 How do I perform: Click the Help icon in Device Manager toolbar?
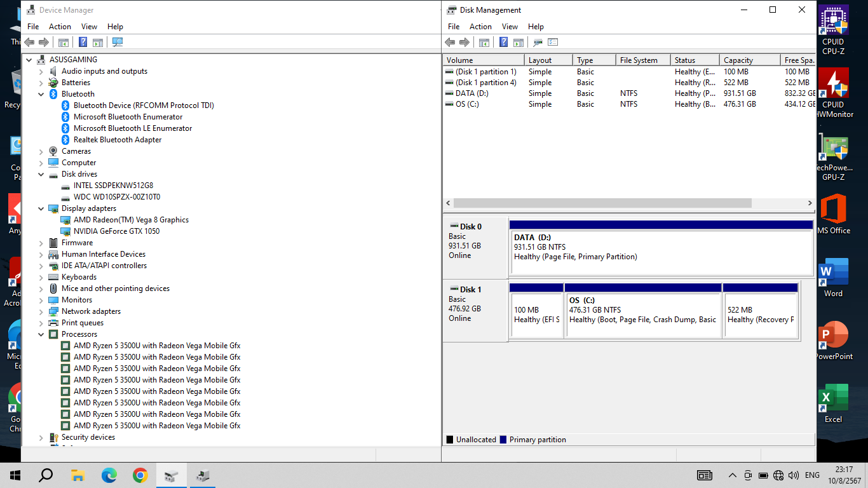pyautogui.click(x=83, y=42)
